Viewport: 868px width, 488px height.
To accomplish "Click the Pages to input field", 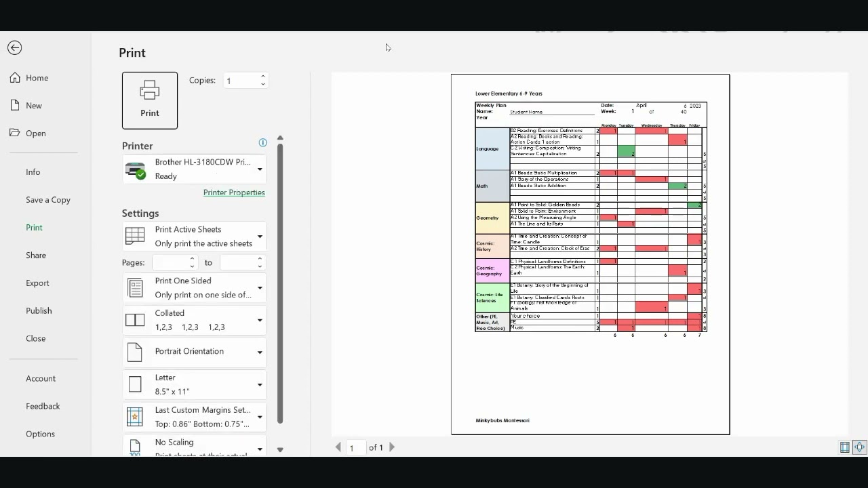I will [237, 262].
